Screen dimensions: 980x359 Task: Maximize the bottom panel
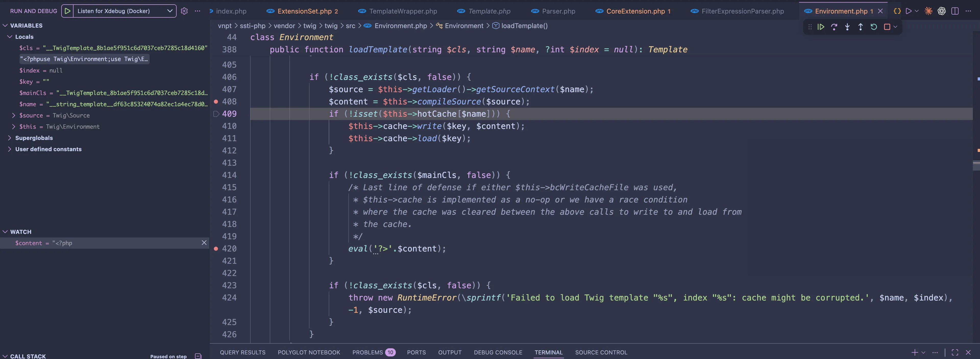[955, 353]
